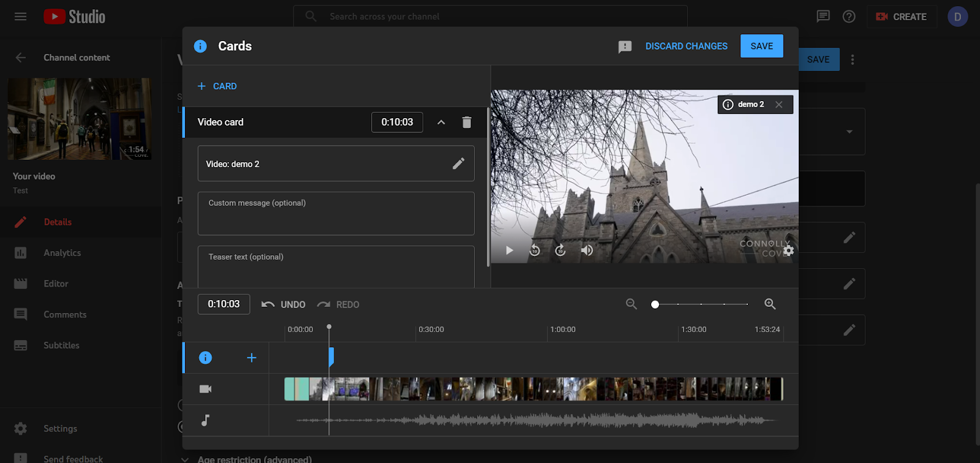The height and width of the screenshot is (463, 980).
Task: Zoom in the timeline
Action: pos(770,304)
